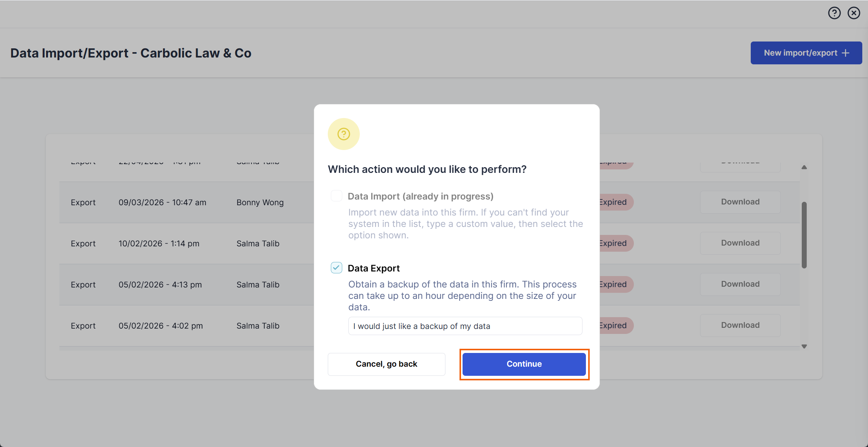Open the backup reason dropdown field
Image resolution: width=868 pixels, height=447 pixels.
[465, 326]
